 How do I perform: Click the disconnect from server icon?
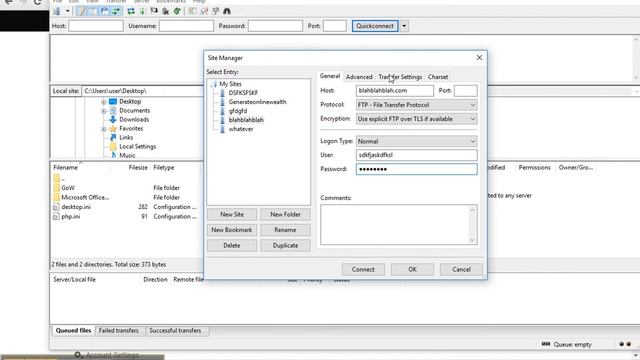coord(165,11)
